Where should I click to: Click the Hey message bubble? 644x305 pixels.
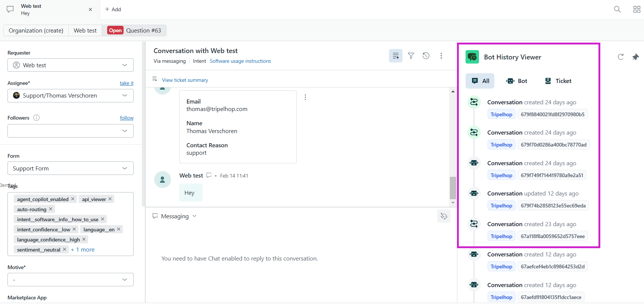191,192
